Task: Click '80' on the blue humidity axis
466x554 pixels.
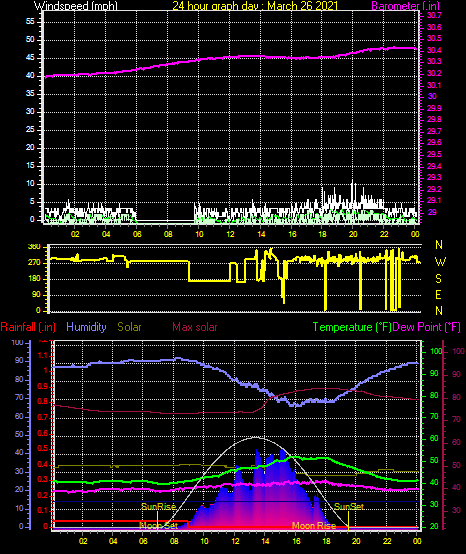Action: tap(19, 379)
